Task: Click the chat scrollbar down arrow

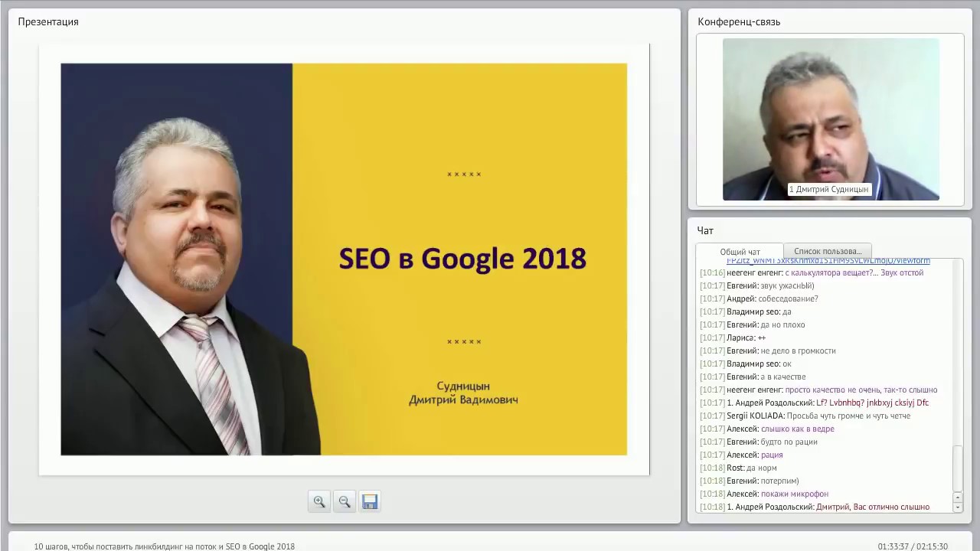Action: click(957, 507)
